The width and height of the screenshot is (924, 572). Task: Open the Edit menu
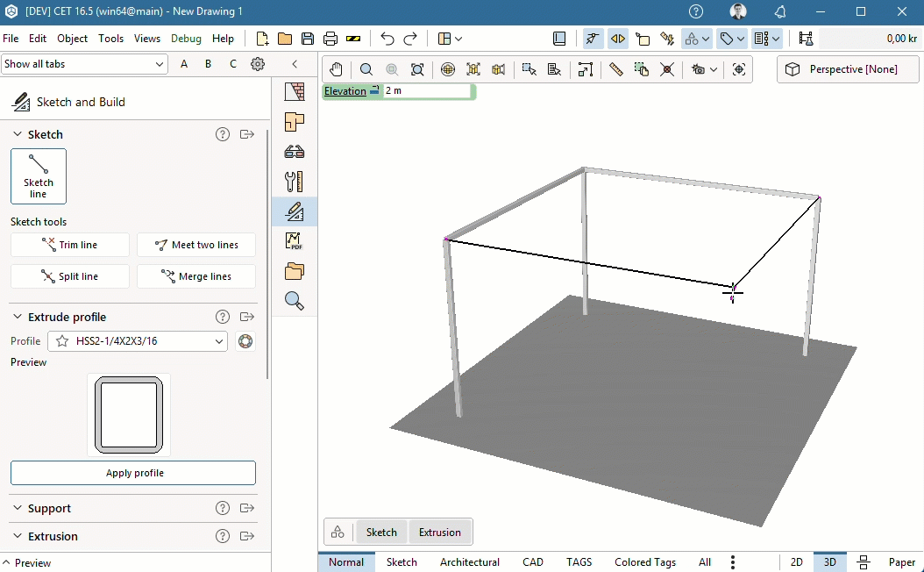coord(37,39)
